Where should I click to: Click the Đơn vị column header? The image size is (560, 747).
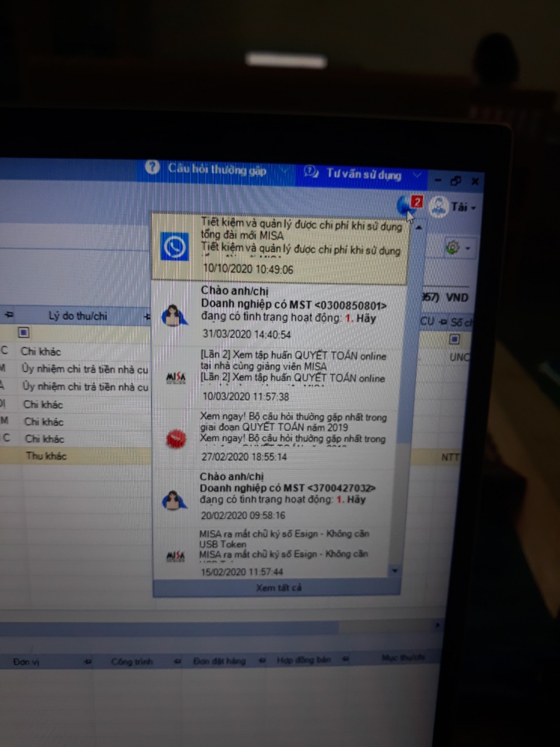point(26,662)
